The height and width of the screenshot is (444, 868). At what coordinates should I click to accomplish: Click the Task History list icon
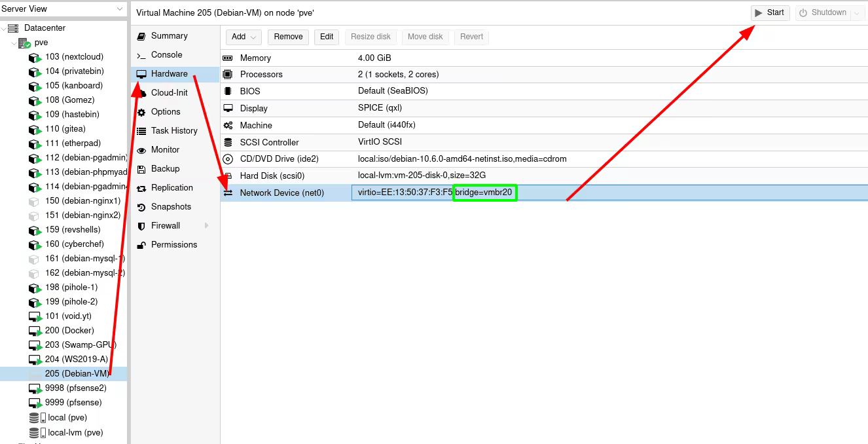141,131
